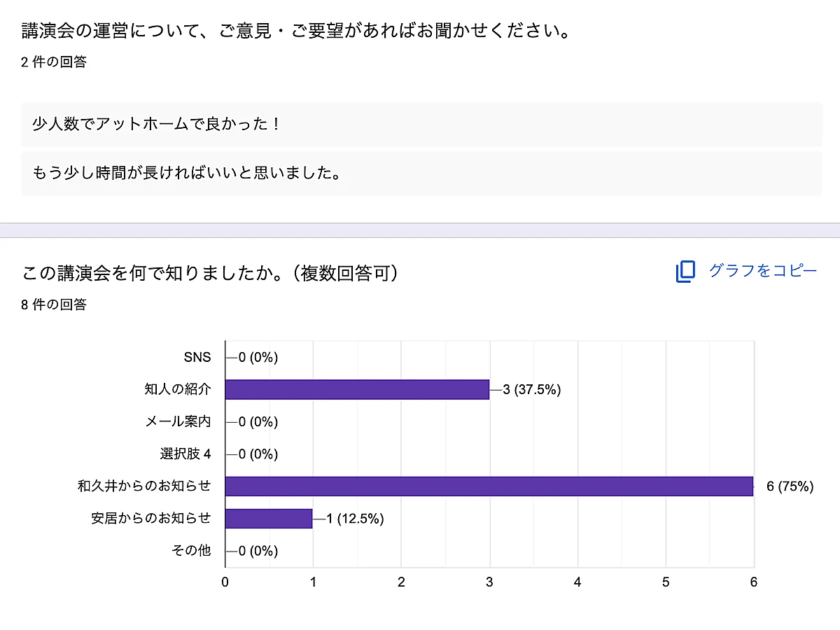Image resolution: width=840 pixels, height=630 pixels.
Task: Click the 知人の紹介 bar in chart
Action: (x=357, y=389)
